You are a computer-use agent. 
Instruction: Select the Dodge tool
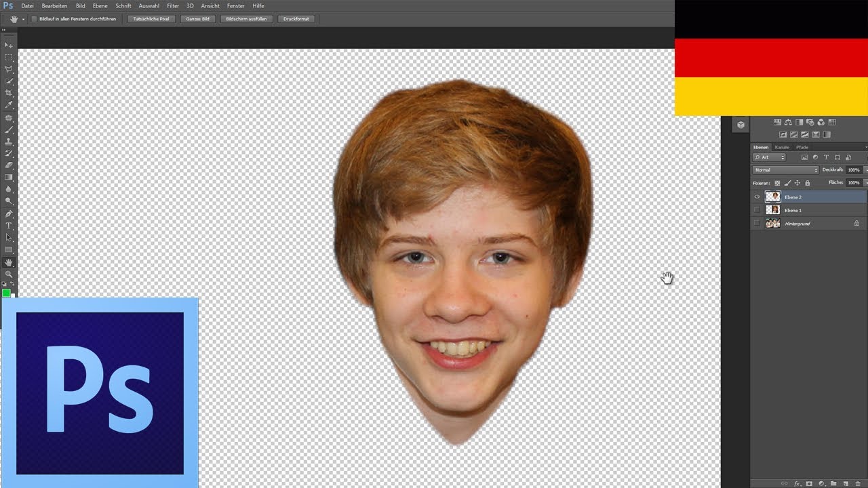tap(9, 201)
